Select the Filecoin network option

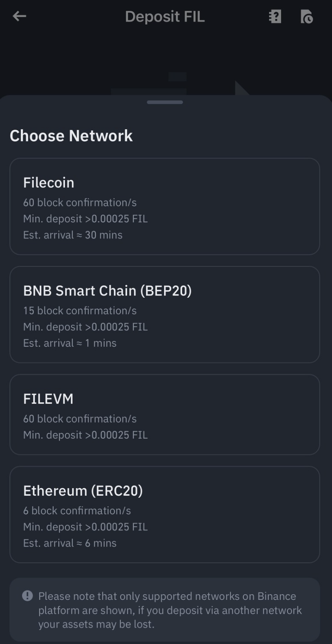[x=165, y=206]
